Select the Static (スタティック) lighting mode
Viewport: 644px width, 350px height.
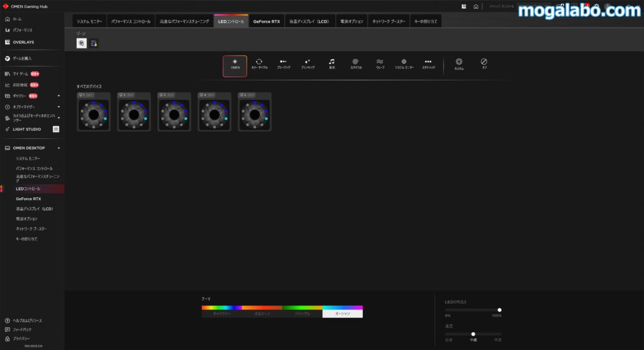pyautogui.click(x=428, y=64)
